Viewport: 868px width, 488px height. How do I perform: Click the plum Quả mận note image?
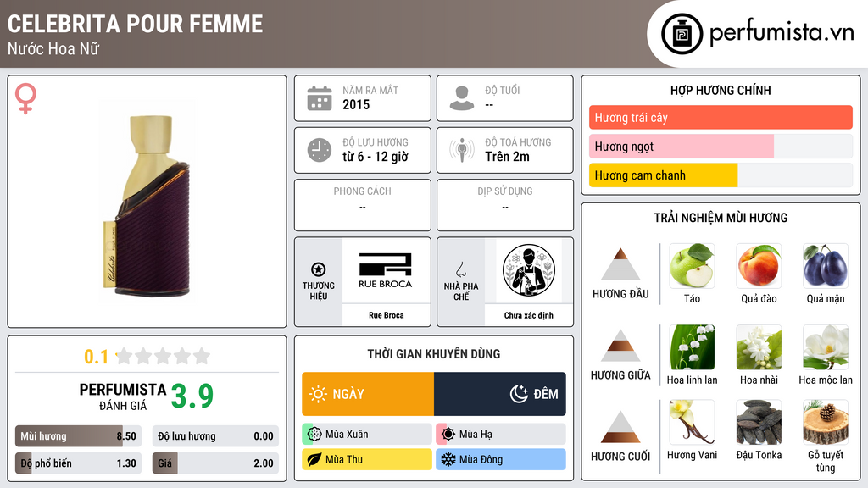826,266
